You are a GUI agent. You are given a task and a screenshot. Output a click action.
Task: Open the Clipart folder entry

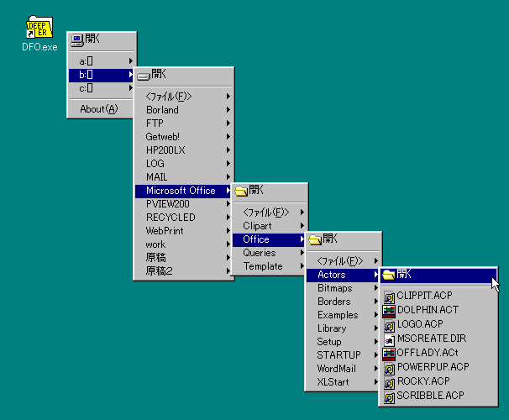(x=270, y=226)
